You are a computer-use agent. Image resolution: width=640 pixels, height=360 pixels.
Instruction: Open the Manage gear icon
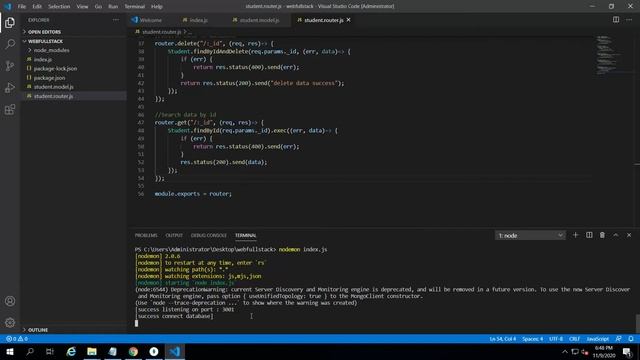coord(10,322)
